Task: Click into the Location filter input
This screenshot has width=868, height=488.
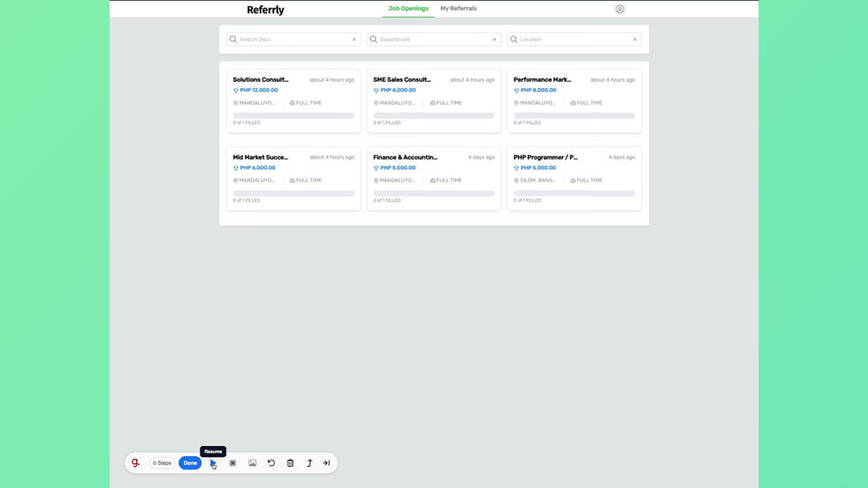Action: click(574, 39)
